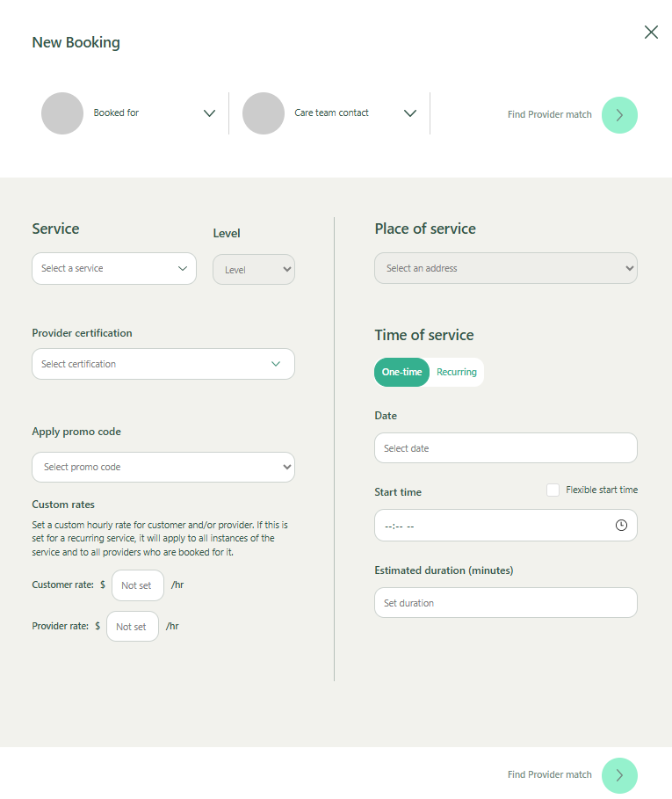The width and height of the screenshot is (672, 799).
Task: Open the Select promo code dropdown
Action: pyautogui.click(x=163, y=468)
